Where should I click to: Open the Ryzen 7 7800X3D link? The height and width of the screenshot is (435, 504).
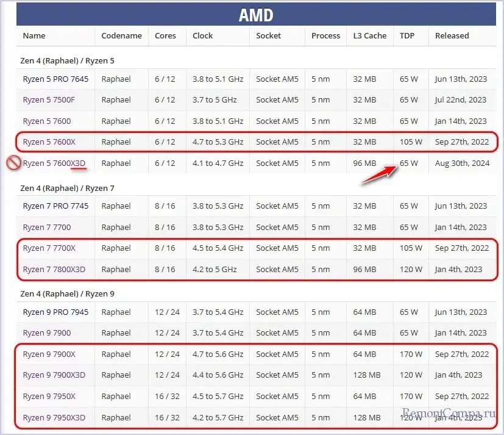(x=54, y=270)
